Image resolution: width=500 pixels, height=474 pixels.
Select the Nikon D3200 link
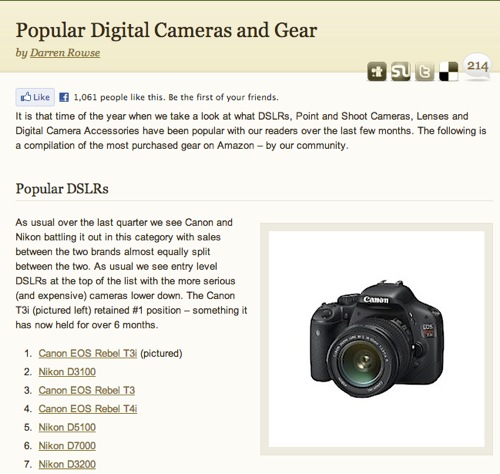click(x=67, y=464)
